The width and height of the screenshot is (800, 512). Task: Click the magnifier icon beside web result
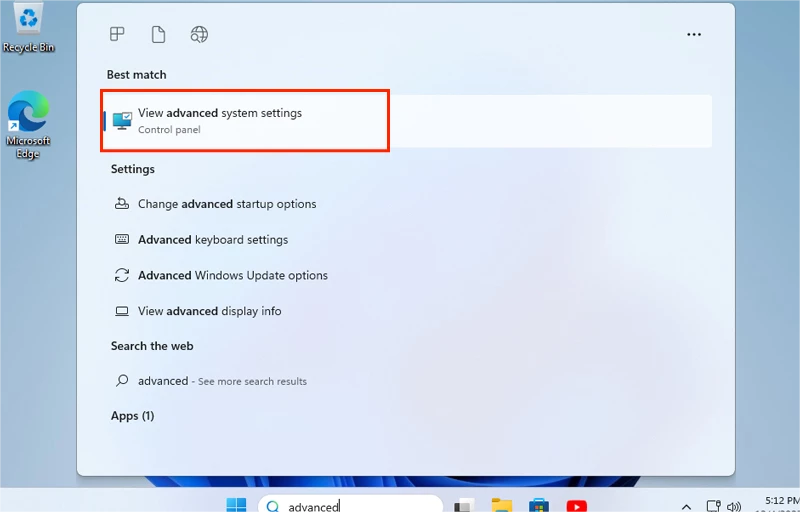point(121,380)
